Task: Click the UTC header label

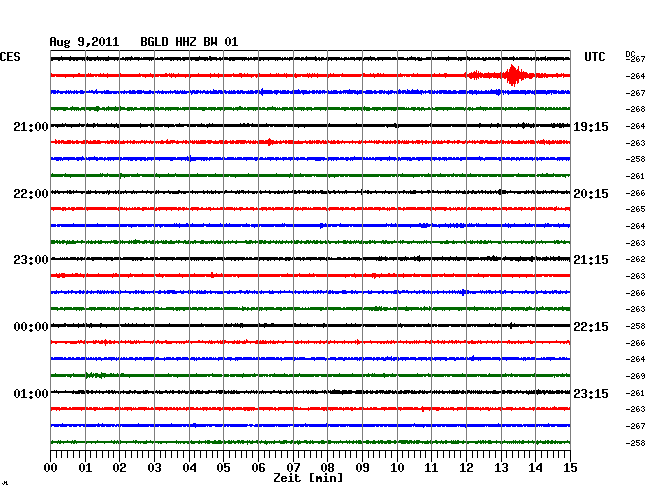Action: (x=594, y=57)
